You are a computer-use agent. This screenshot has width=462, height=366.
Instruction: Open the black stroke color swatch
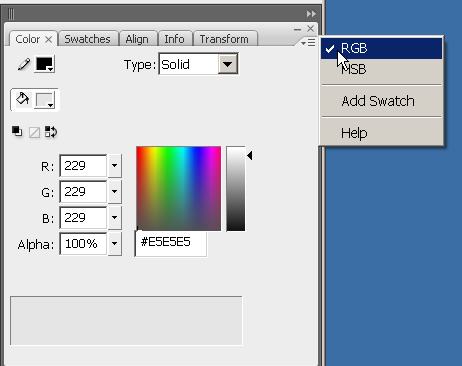[45, 64]
